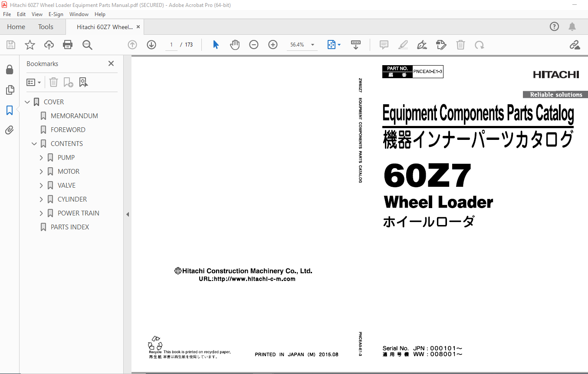Expand the MOTOR bookmark
Screen dimensions: 588x374
(x=41, y=172)
